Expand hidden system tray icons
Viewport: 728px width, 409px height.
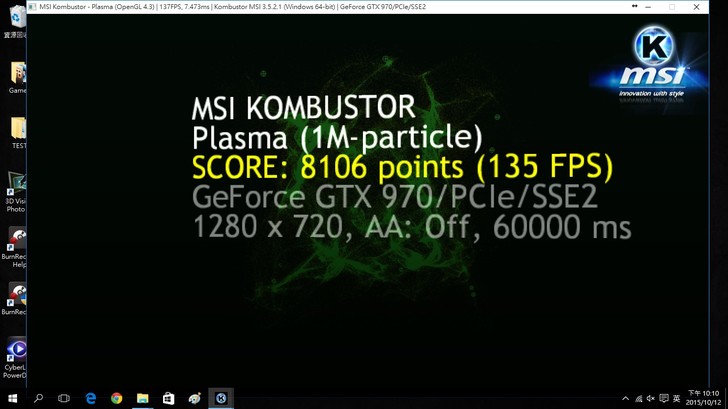[626, 398]
